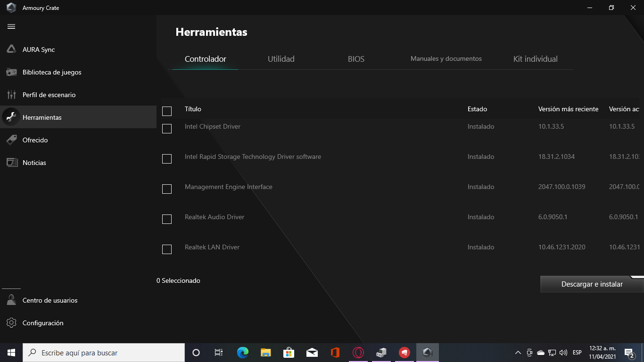Check the Intel Chipset Driver checkbox
644x362 pixels.
tap(167, 129)
